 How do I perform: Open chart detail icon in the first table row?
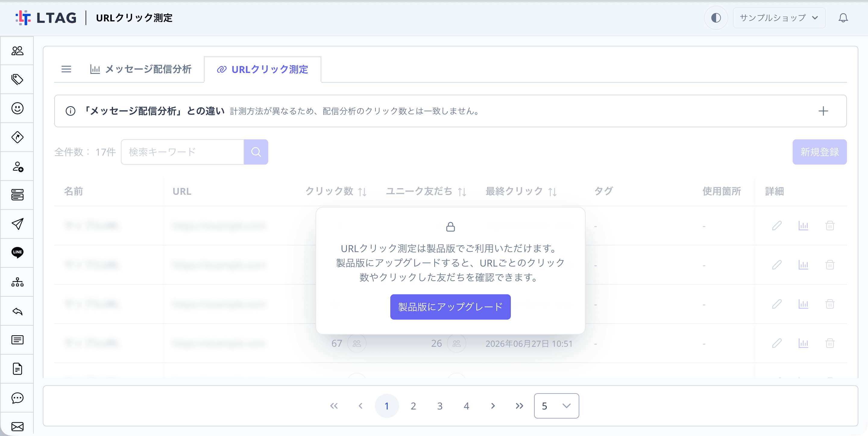tap(803, 225)
